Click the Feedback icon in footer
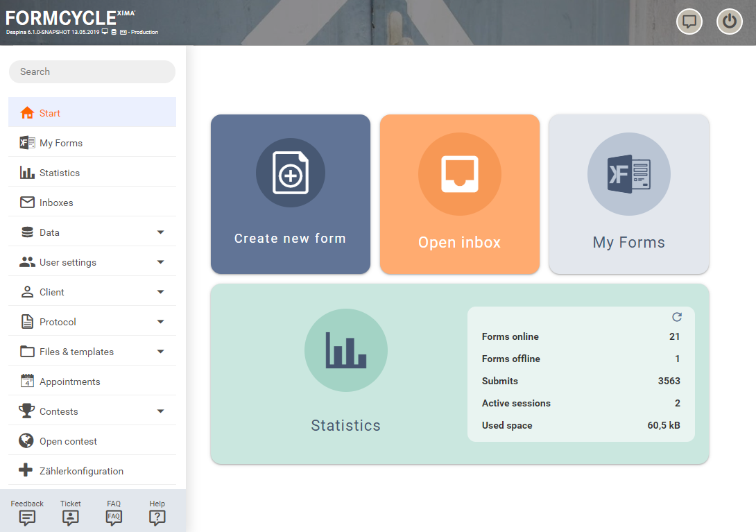The width and height of the screenshot is (756, 532). [27, 517]
